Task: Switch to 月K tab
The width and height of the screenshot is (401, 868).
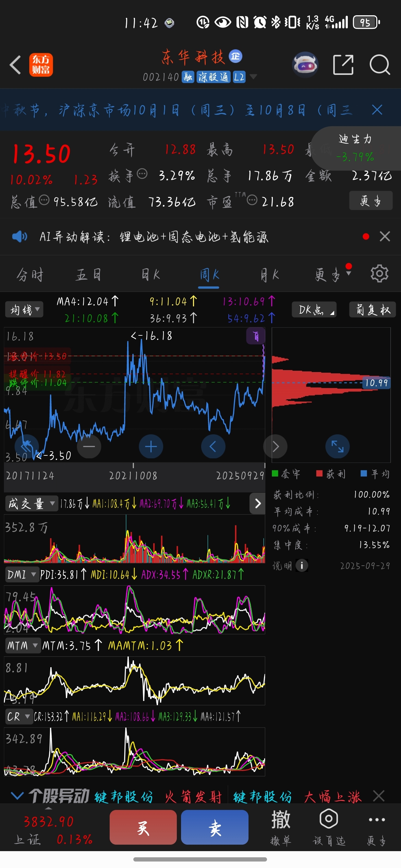Action: pyautogui.click(x=270, y=275)
